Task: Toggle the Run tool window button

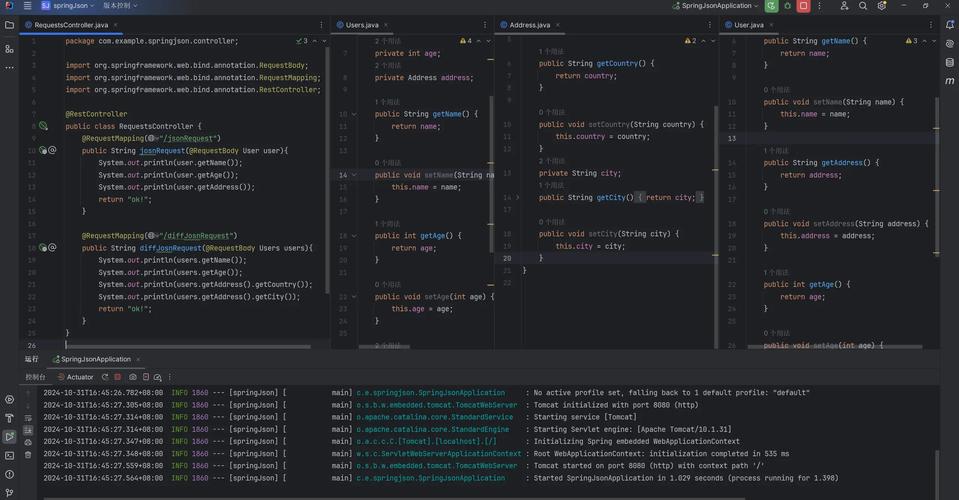Action: 9,437
